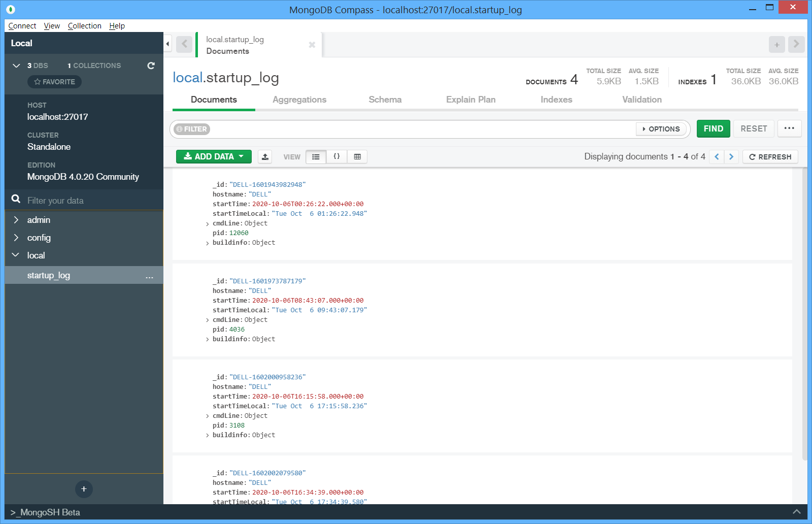
Task: Select the table view
Action: 357,157
